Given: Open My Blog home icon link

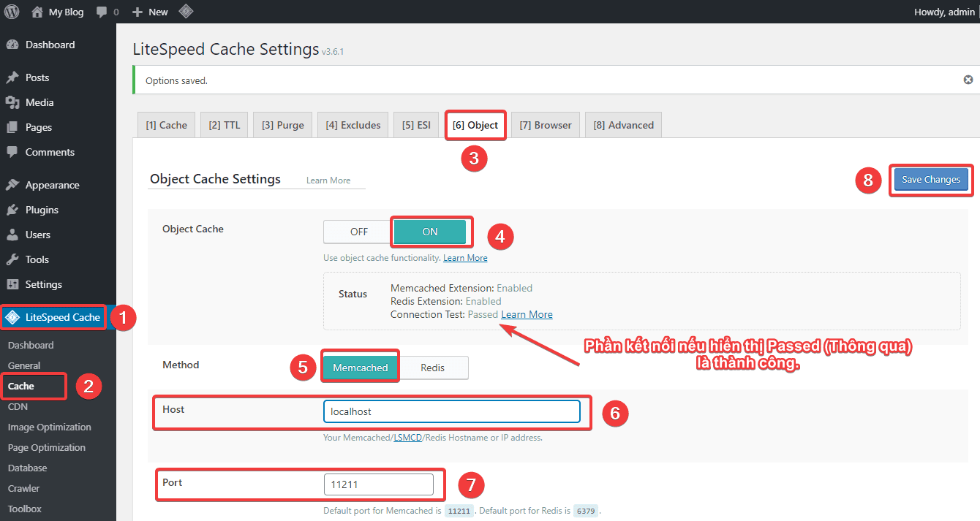Looking at the screenshot, I should point(37,12).
